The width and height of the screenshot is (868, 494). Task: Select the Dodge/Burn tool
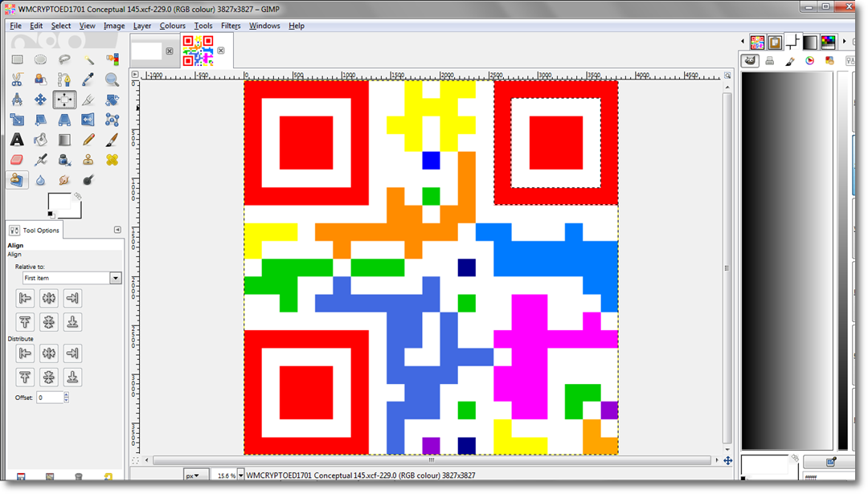(88, 180)
